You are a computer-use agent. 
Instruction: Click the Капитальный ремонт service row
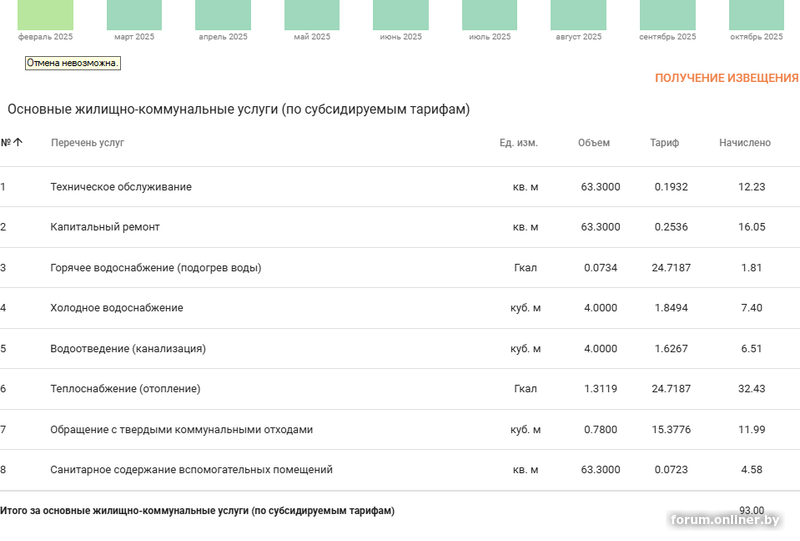coord(105,227)
